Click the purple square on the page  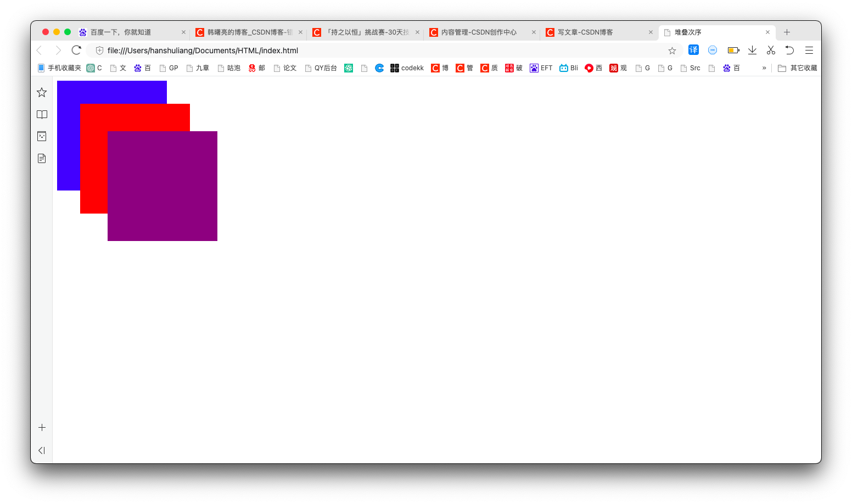point(162,186)
